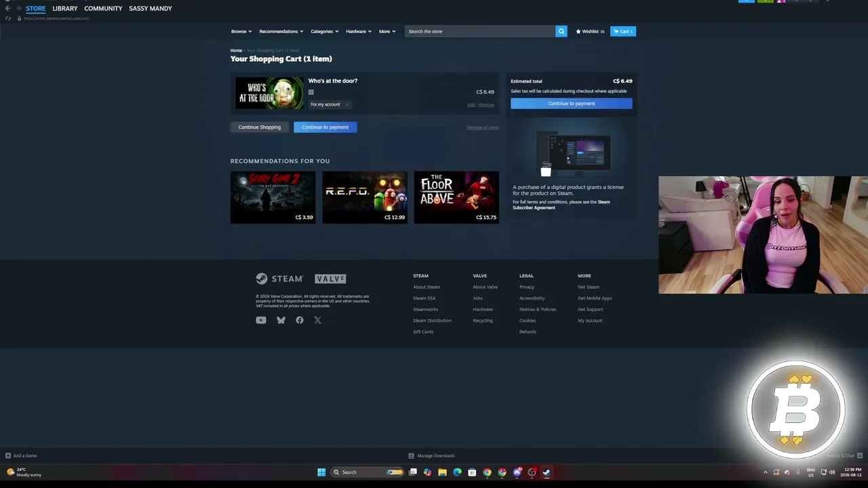Open Steam's Facebook page from the footer
This screenshot has width=868, height=488.
pyautogui.click(x=300, y=320)
